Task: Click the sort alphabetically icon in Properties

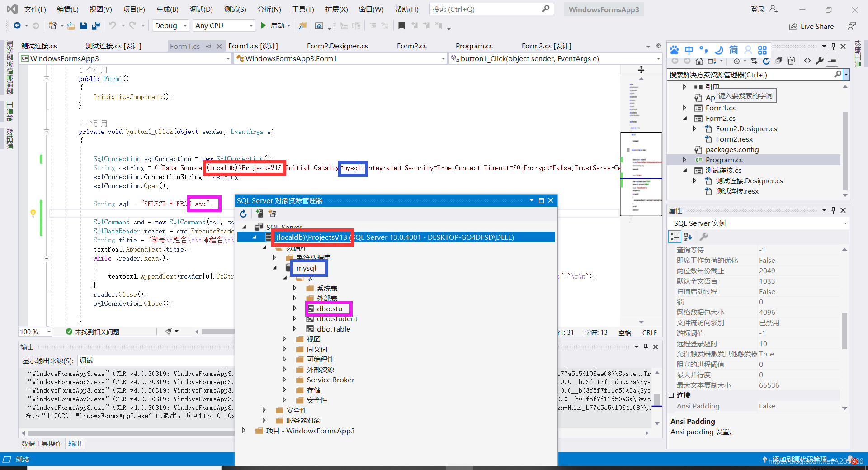Action: tap(688, 236)
